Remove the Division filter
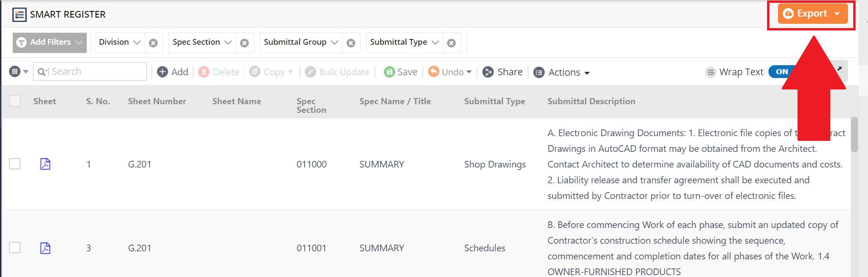Screen dimensions: 868x277 click(153, 43)
